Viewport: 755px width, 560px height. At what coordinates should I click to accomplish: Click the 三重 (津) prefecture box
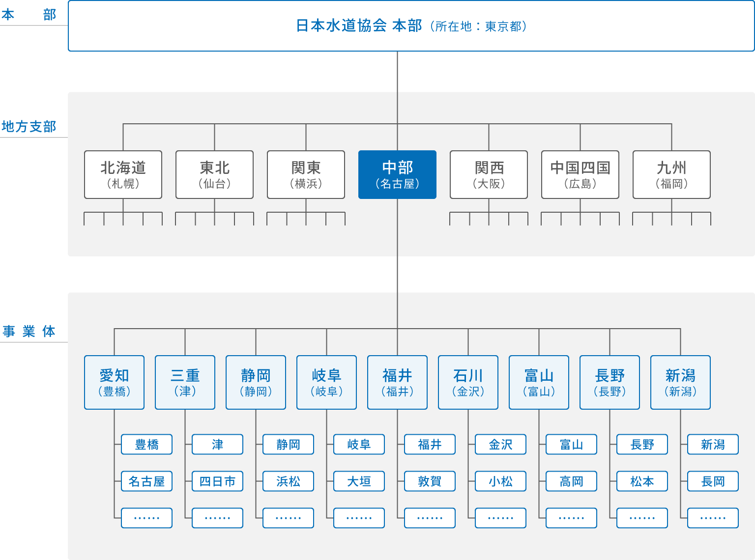(x=185, y=383)
